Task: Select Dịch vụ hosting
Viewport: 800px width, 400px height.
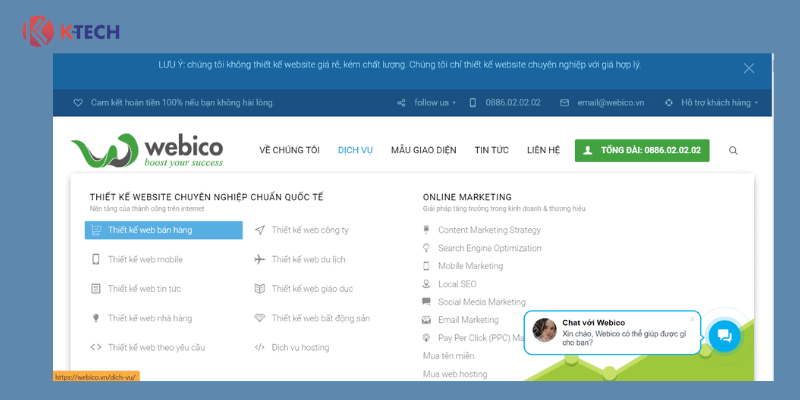Action: [x=300, y=347]
